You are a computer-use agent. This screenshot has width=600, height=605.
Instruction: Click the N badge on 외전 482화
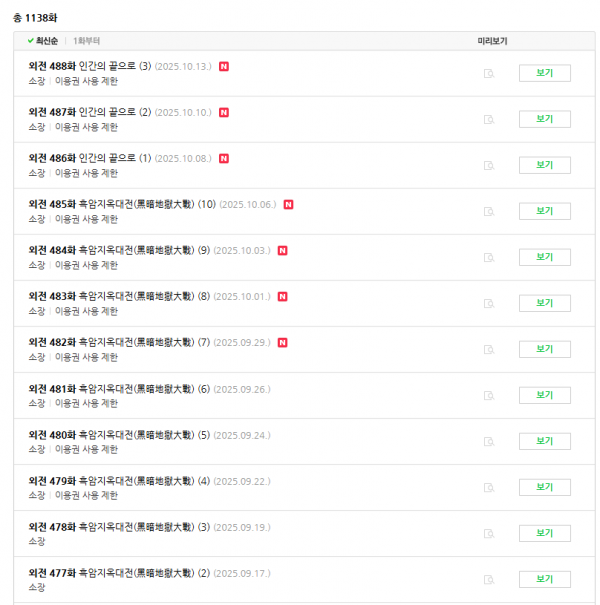[x=283, y=342]
